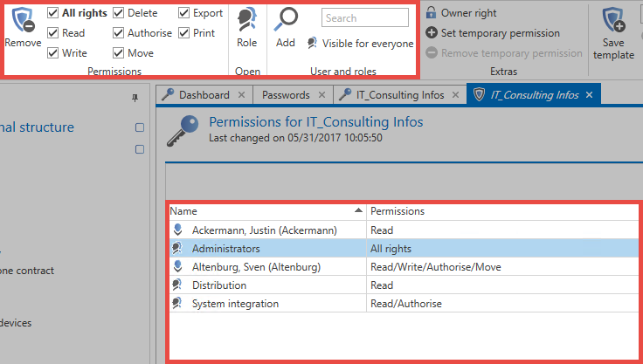Select the active IT_Consulting Infos shield tab
643x364 pixels.
pyautogui.click(x=535, y=94)
